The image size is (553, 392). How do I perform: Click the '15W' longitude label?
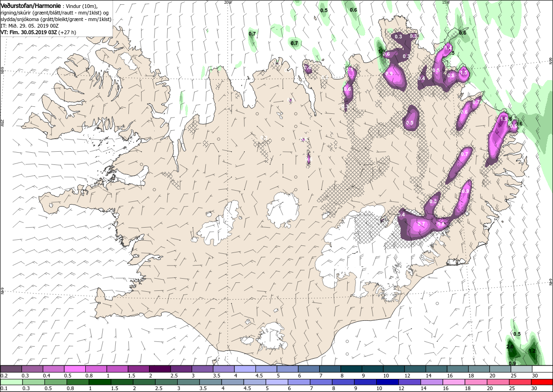point(446,2)
